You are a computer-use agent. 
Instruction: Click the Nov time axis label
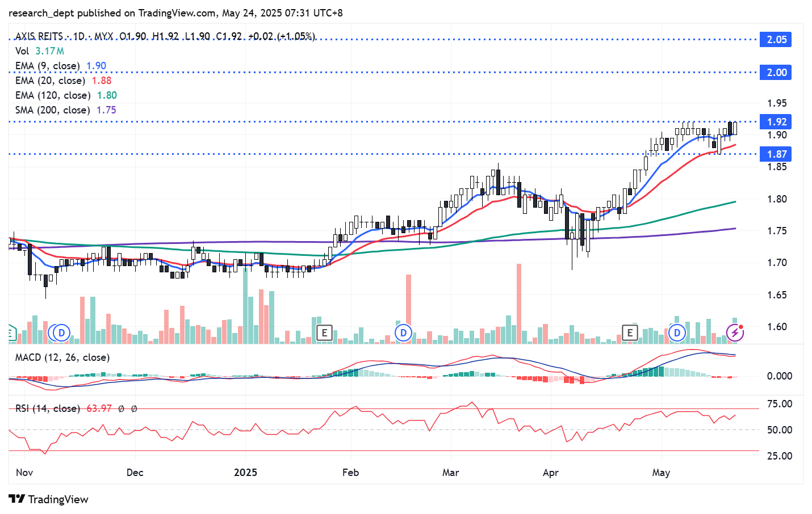click(24, 473)
